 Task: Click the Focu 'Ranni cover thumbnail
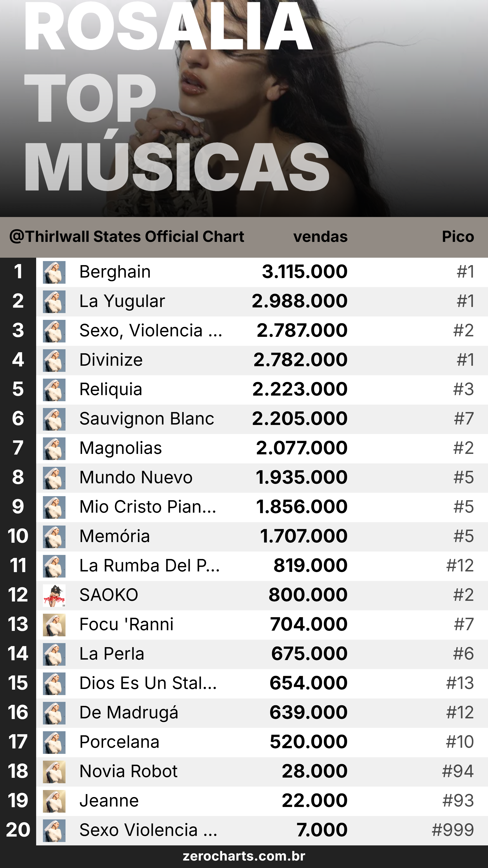(54, 625)
